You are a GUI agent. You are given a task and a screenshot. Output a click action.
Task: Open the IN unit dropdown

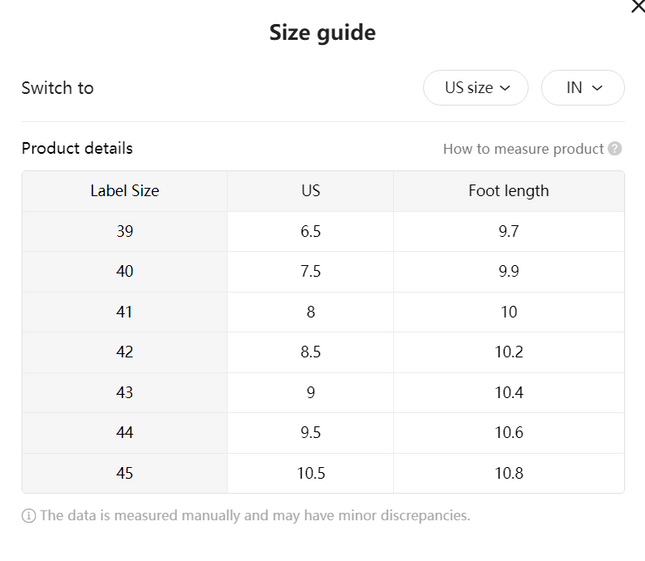[x=583, y=88]
